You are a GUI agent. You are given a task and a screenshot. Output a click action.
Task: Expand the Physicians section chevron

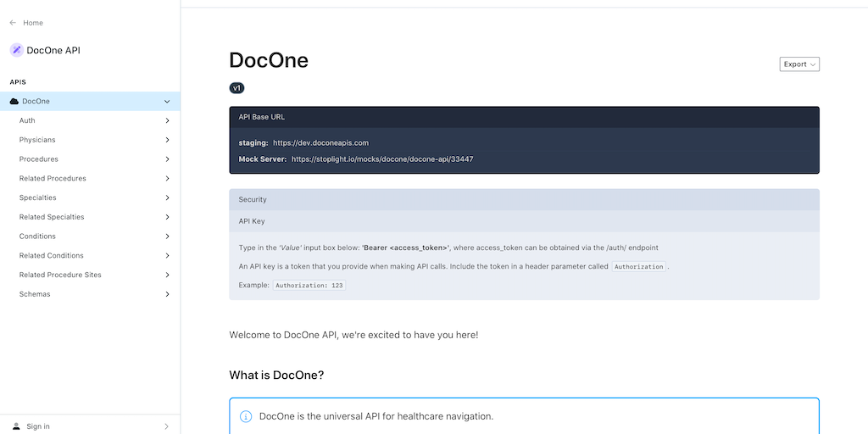(x=167, y=140)
